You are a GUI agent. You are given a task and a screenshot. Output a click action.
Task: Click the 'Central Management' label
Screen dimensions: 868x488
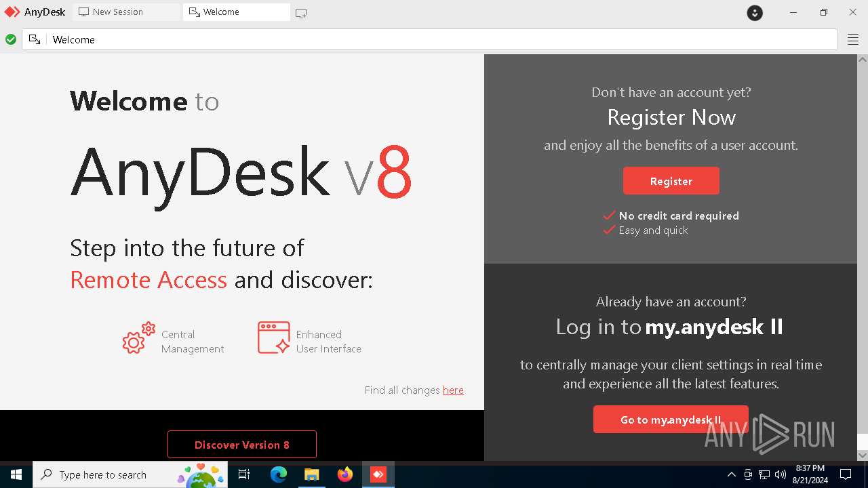[193, 342]
